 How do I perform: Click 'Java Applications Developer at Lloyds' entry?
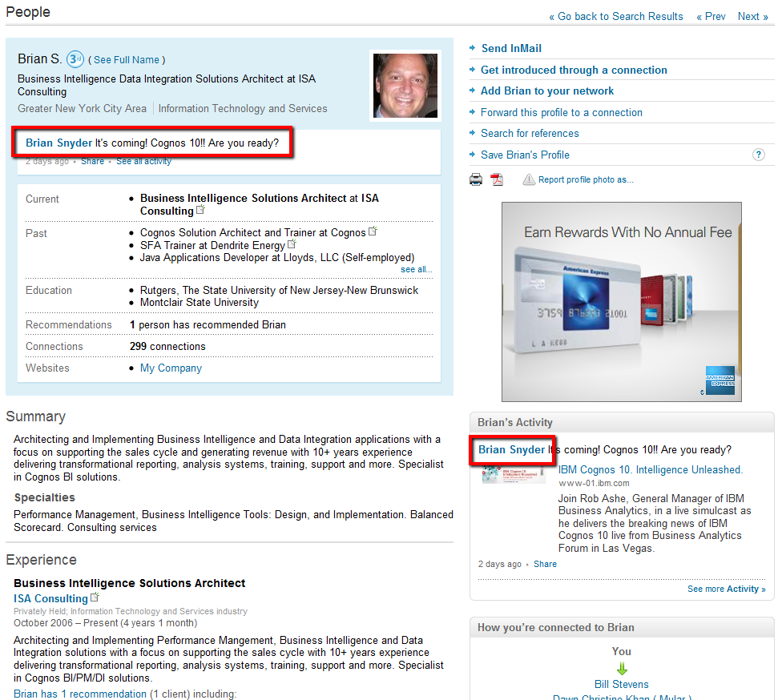pyautogui.click(x=277, y=257)
